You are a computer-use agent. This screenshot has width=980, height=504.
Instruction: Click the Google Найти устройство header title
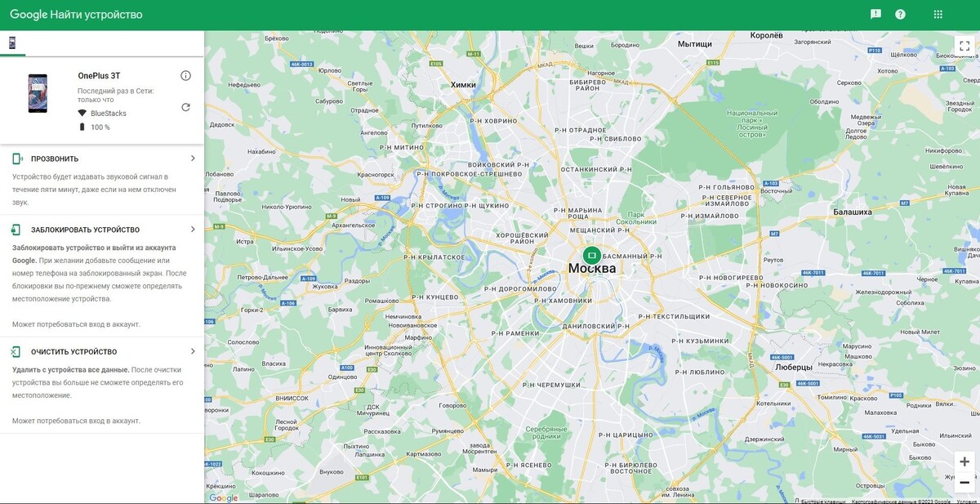click(76, 15)
